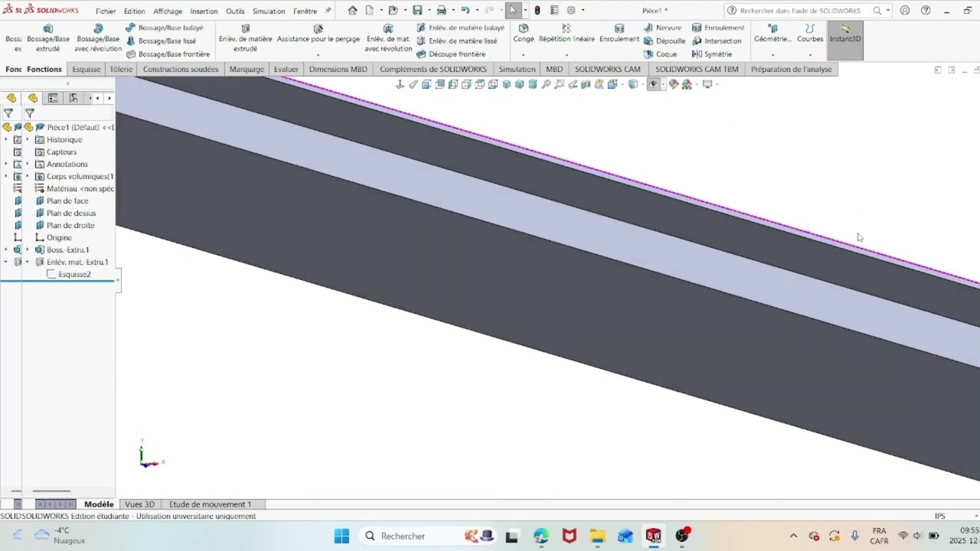Toggle the Select arrow tool
Screen dimensions: 980x551
pos(513,11)
